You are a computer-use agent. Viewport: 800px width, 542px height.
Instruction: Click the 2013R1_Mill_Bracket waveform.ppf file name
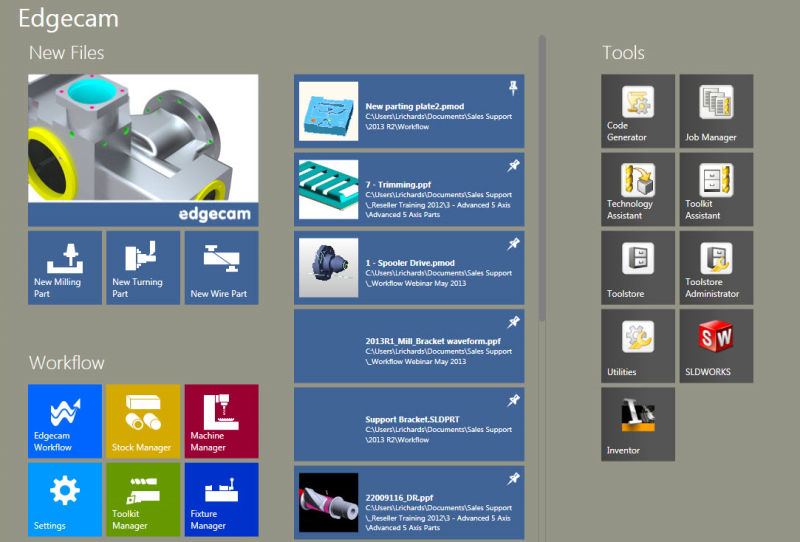pyautogui.click(x=433, y=341)
